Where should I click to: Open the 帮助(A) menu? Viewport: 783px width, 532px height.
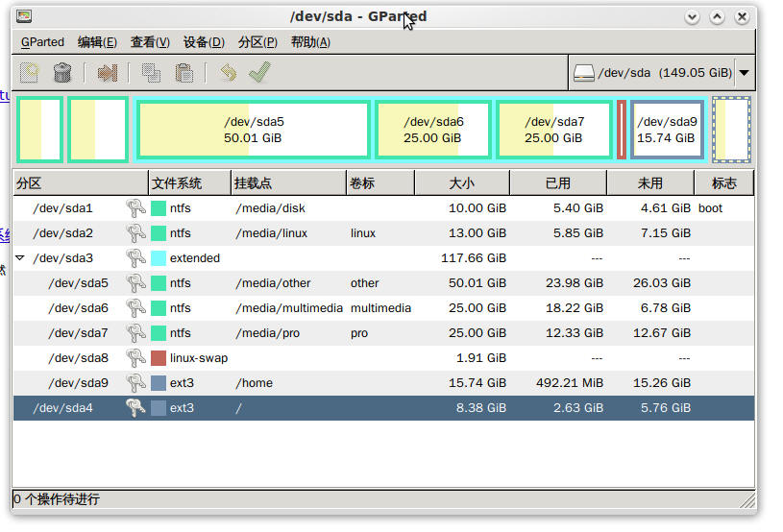(x=310, y=42)
